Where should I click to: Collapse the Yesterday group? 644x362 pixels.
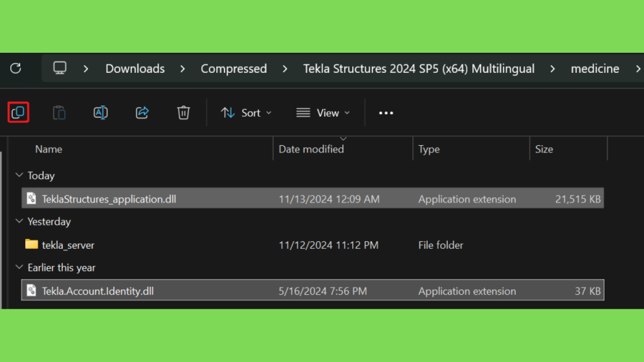(x=19, y=221)
